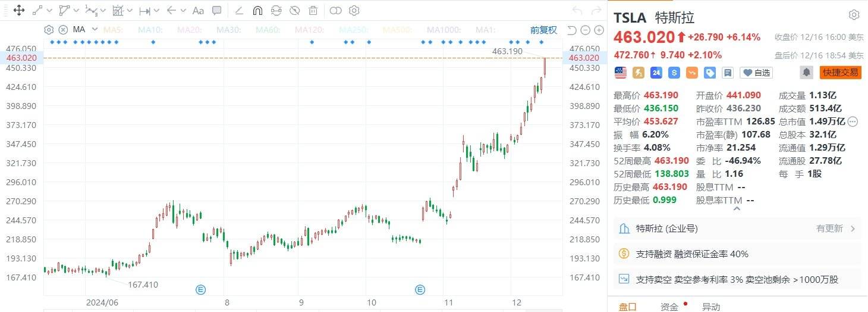
Task: Select the polygon shape drawing tool
Action: (64, 10)
